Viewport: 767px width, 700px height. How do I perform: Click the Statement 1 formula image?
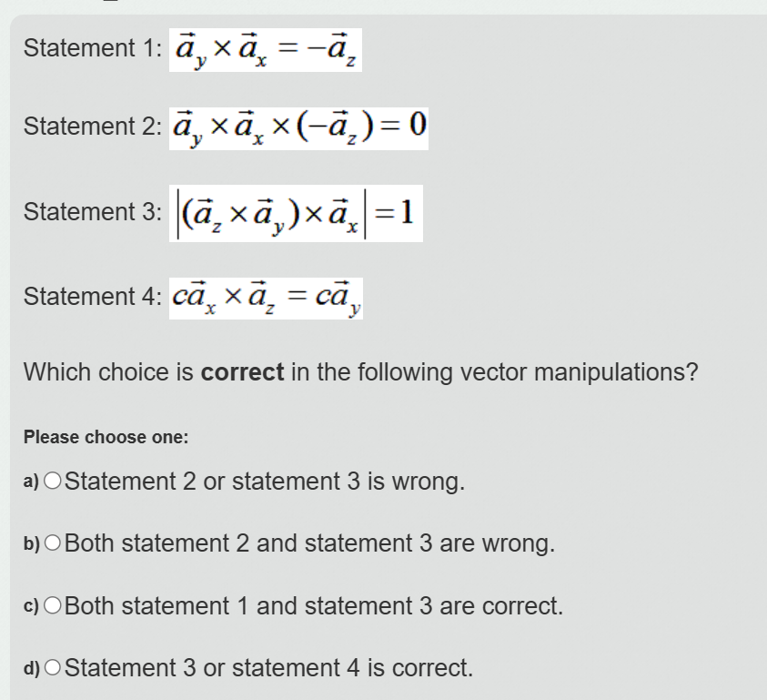266,48
